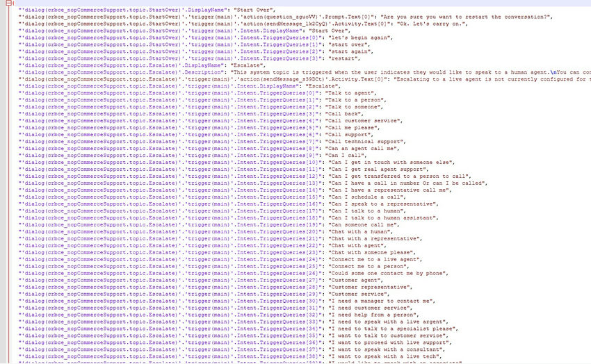Click the Description value starting "This system topic is triggered"
The width and height of the screenshot is (591, 364).
411,72
